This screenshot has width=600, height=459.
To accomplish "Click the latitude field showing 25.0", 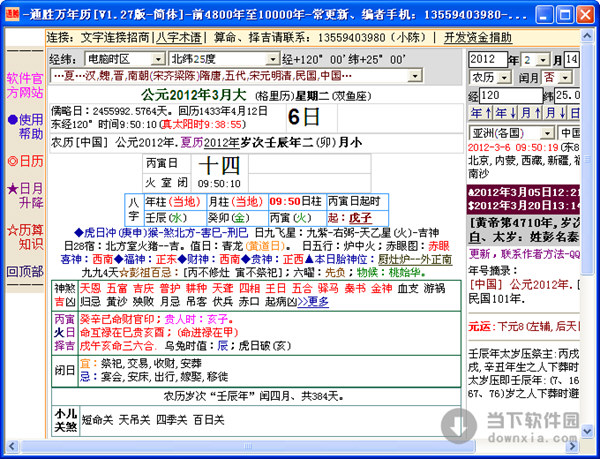I will pyautogui.click(x=566, y=95).
